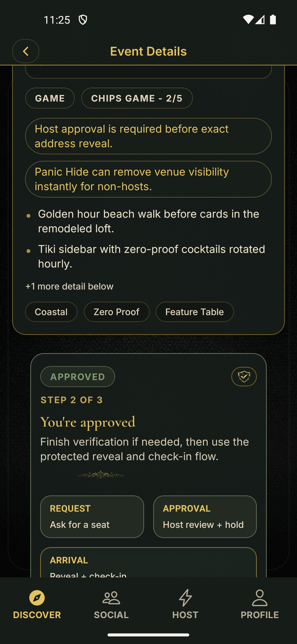Image resolution: width=297 pixels, height=644 pixels.
Task: Tap the VPN shield status icon
Action: pos(83,20)
